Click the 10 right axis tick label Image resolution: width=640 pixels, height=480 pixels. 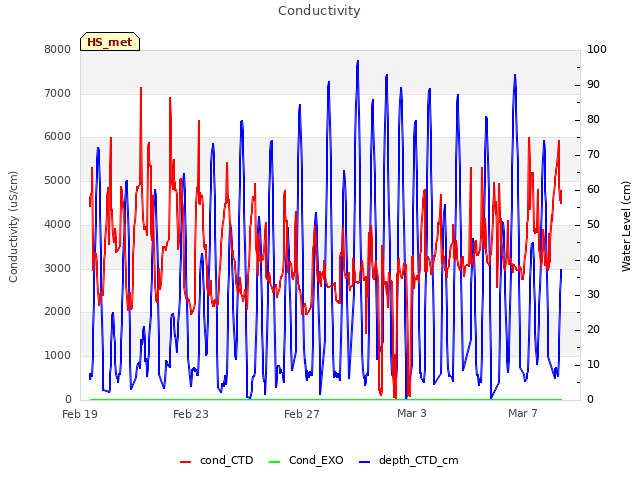click(593, 364)
